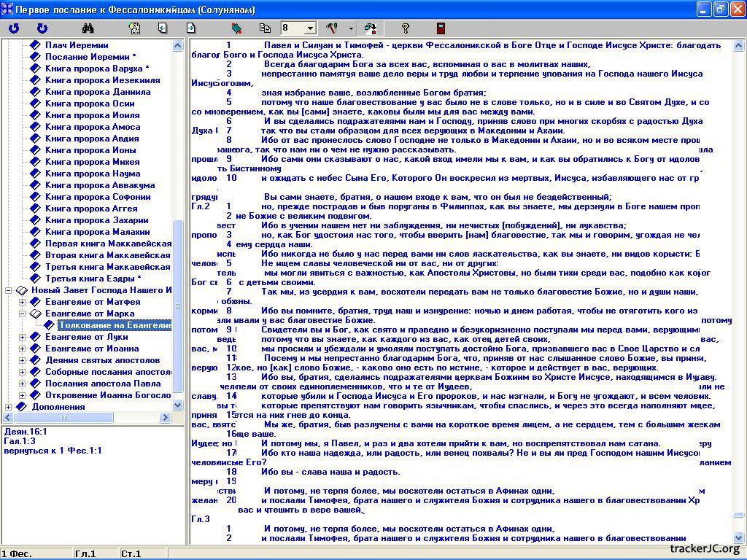Viewport: 747px width, 560px height.
Task: Click the back (counter-clockwise arrow) toolbar icon
Action: 14,28
